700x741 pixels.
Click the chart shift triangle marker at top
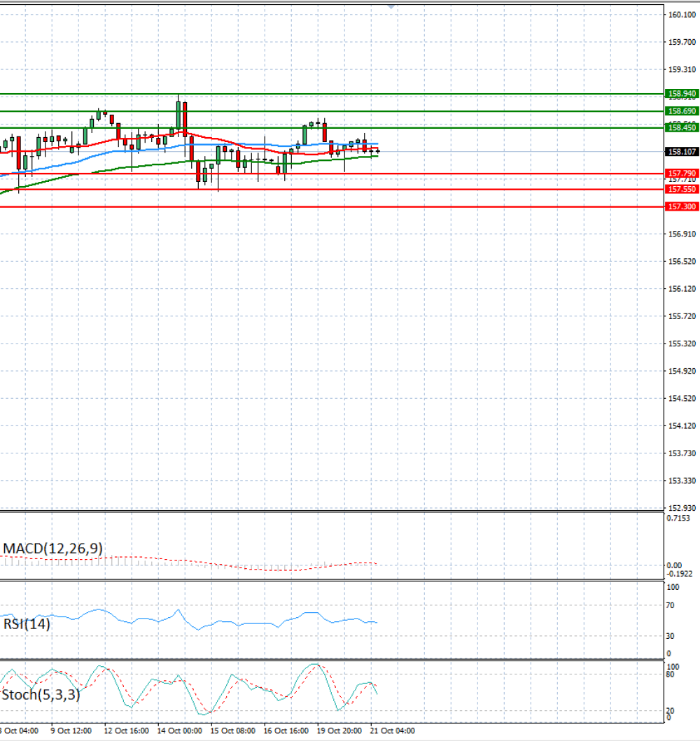pyautogui.click(x=391, y=6)
